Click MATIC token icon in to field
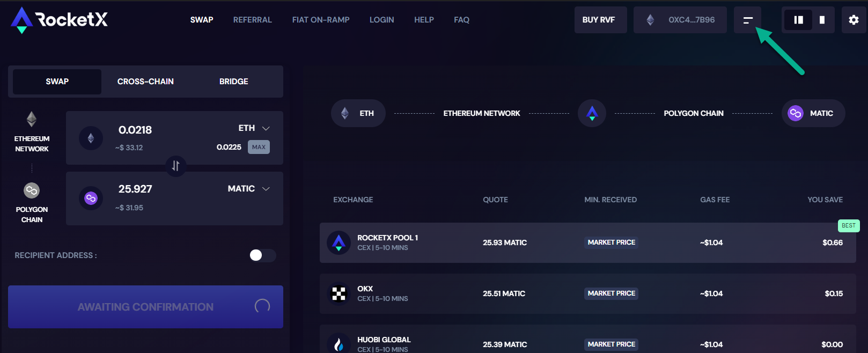 91,198
